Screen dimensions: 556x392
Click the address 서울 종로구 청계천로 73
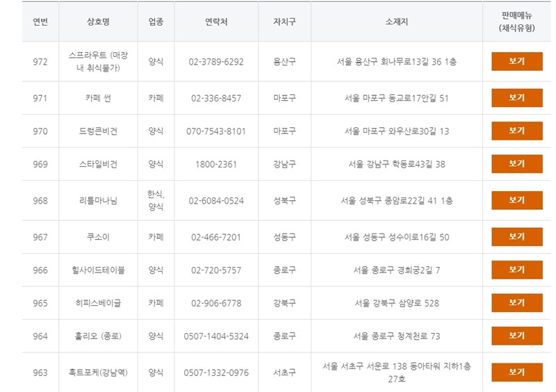396,336
